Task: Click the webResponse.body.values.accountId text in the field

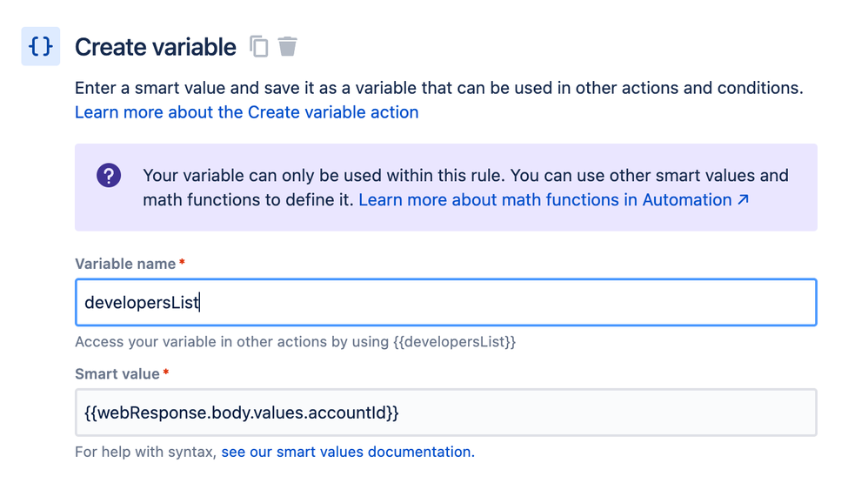Action: 242,413
